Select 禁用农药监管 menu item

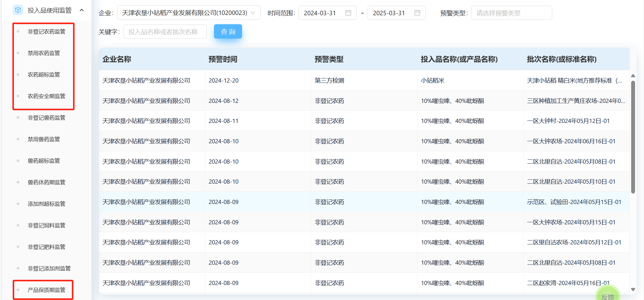point(44,53)
